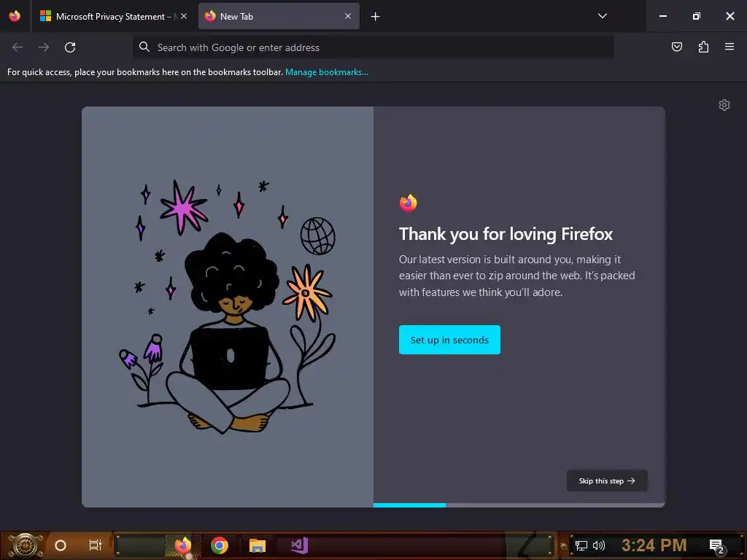
Task: Click the onboarding progress bar indicator
Action: 519,505
